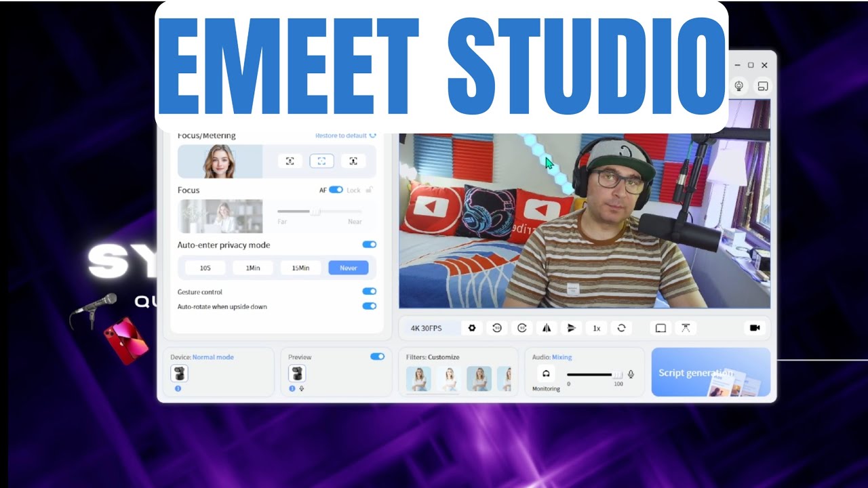This screenshot has height=488, width=868.
Task: Select the Never privacy timer option
Action: (349, 268)
